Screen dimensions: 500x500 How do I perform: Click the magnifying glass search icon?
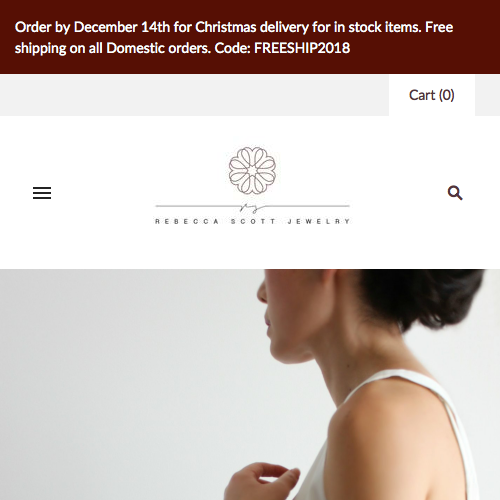click(455, 193)
